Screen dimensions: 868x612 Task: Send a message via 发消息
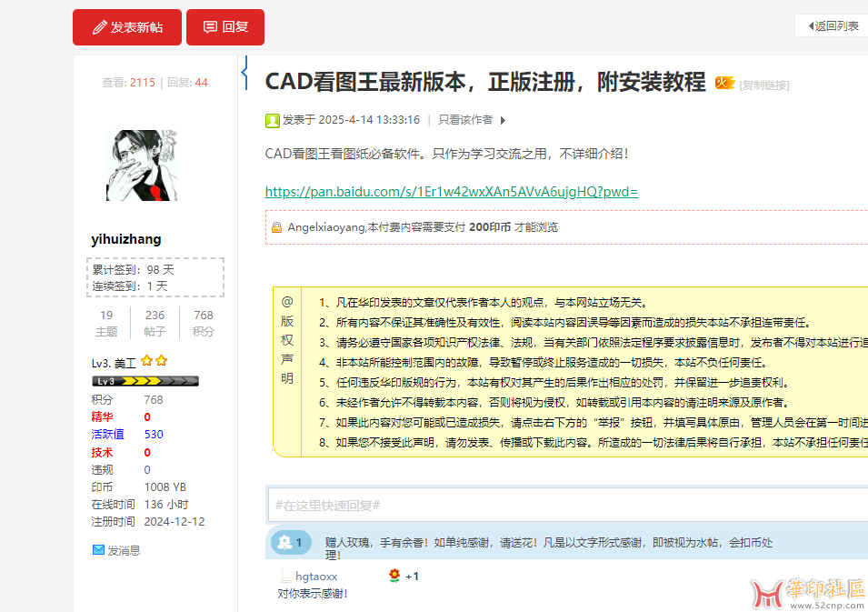(124, 550)
